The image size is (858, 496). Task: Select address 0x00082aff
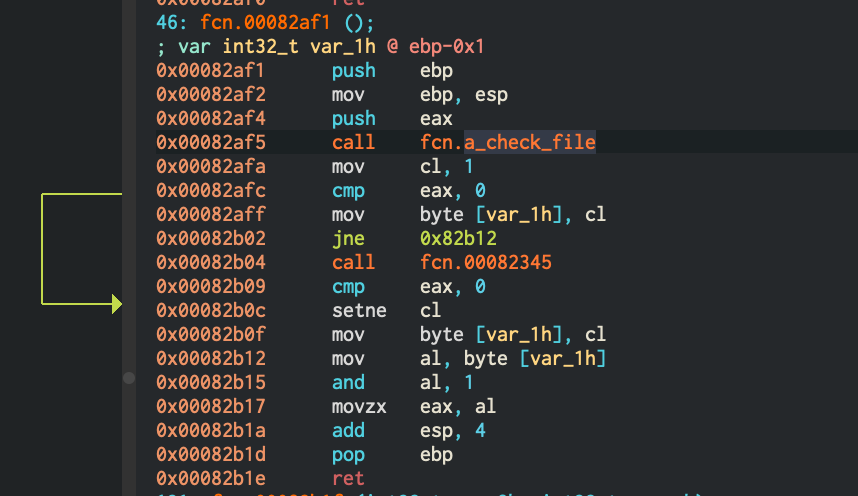(x=210, y=215)
